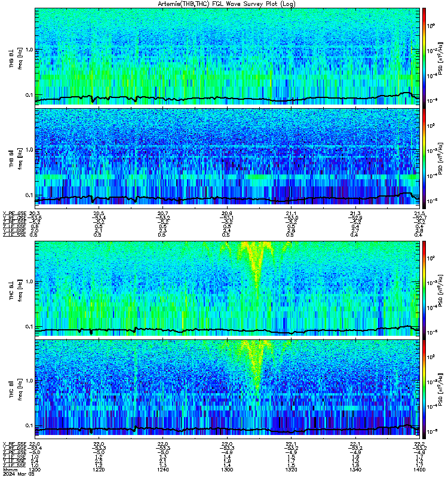
Task: Click the 0.1 frequency tick in THC B-perpendicular panel
Action: point(29,326)
